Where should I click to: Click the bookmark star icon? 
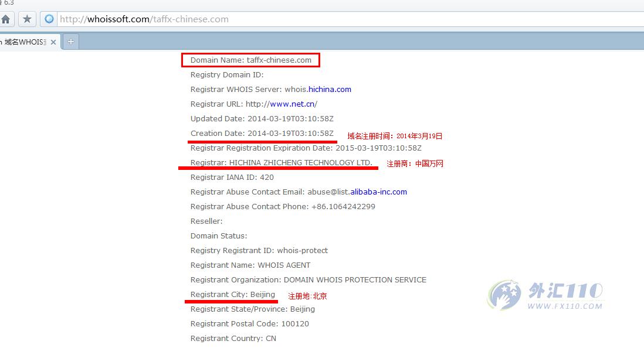pos(27,19)
